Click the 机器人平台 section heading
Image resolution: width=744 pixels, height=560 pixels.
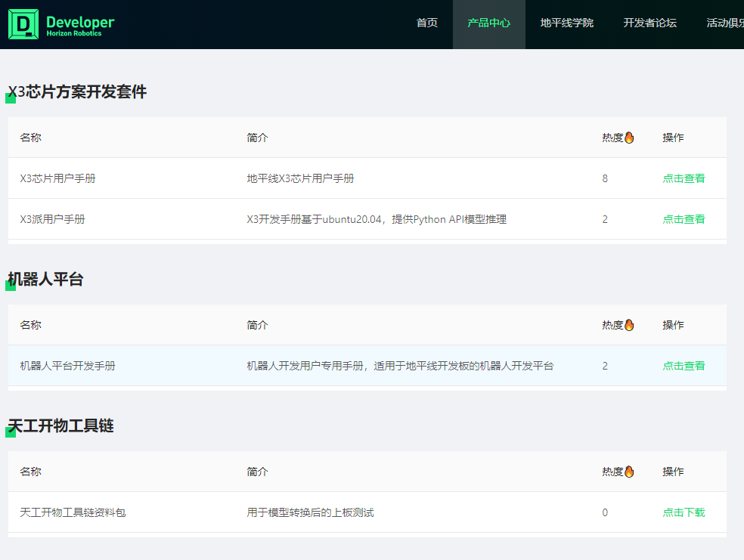click(45, 279)
